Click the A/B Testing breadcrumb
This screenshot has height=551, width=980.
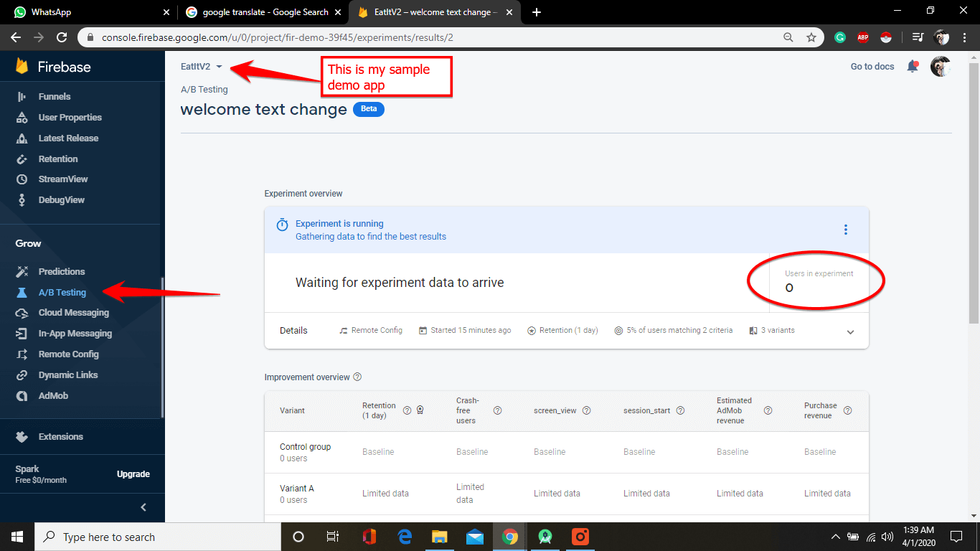pyautogui.click(x=204, y=90)
